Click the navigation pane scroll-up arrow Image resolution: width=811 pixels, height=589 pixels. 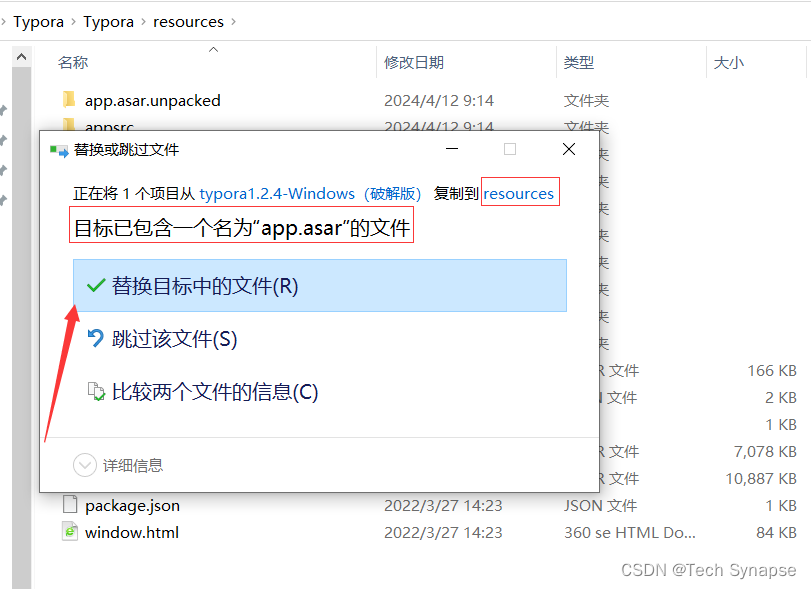(x=22, y=57)
